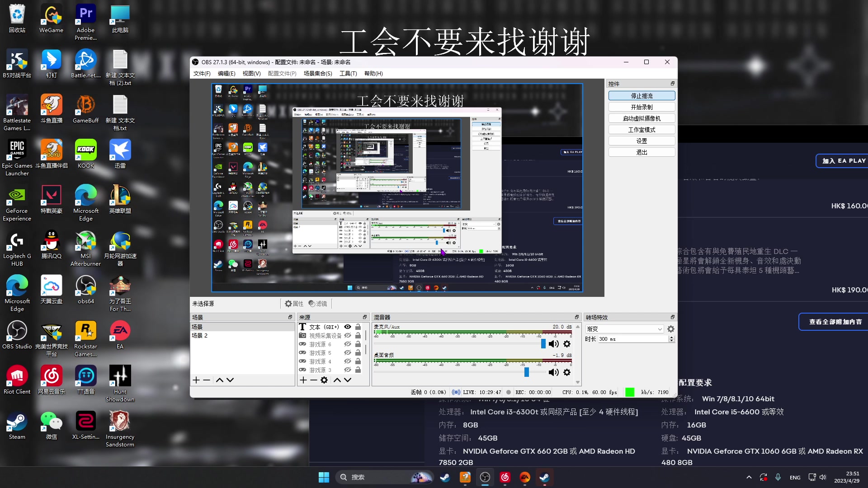This screenshot has width=868, height=488.
Task: Show hidden system tray icons chevron
Action: point(749,477)
